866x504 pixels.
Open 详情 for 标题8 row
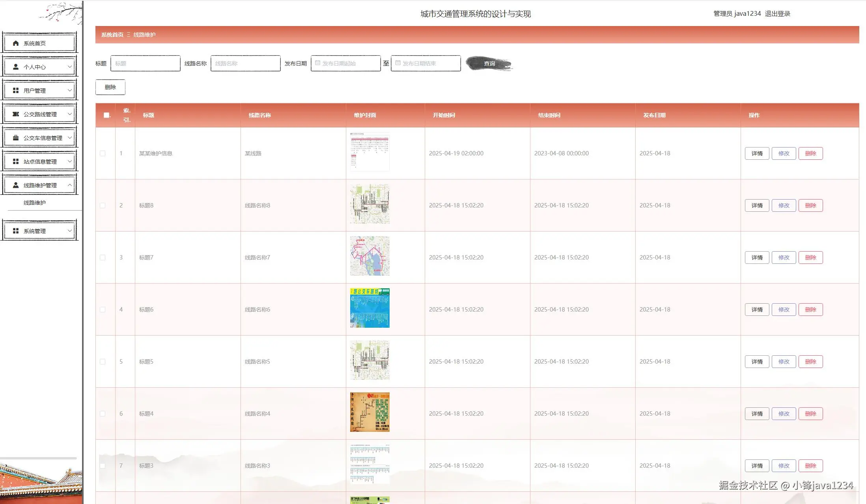tap(757, 205)
